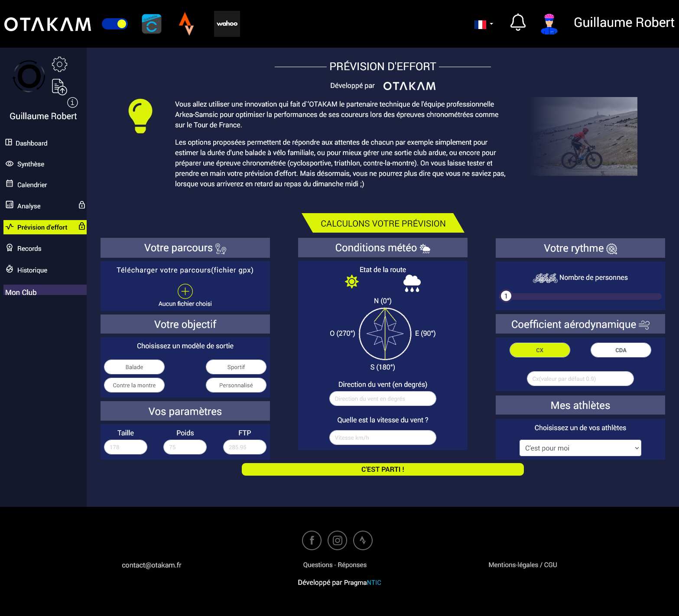Open Mon Club section in the sidebar
Image resolution: width=679 pixels, height=616 pixels.
[45, 290]
